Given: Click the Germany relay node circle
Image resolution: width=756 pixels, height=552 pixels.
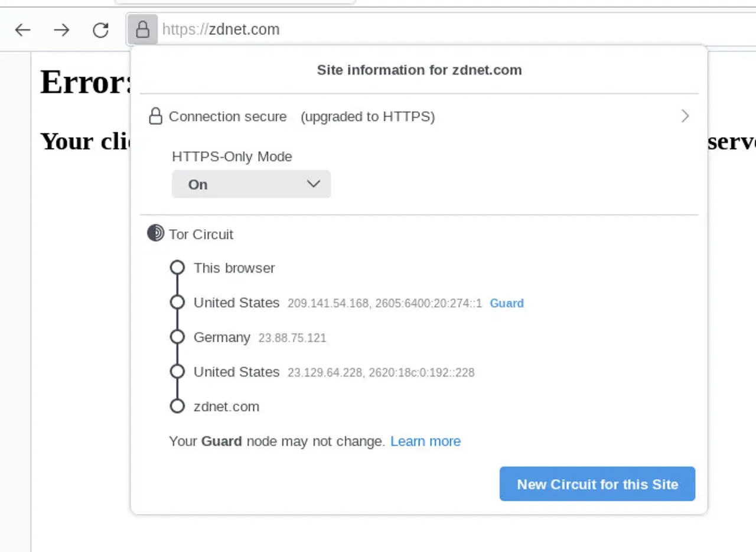Looking at the screenshot, I should [177, 337].
